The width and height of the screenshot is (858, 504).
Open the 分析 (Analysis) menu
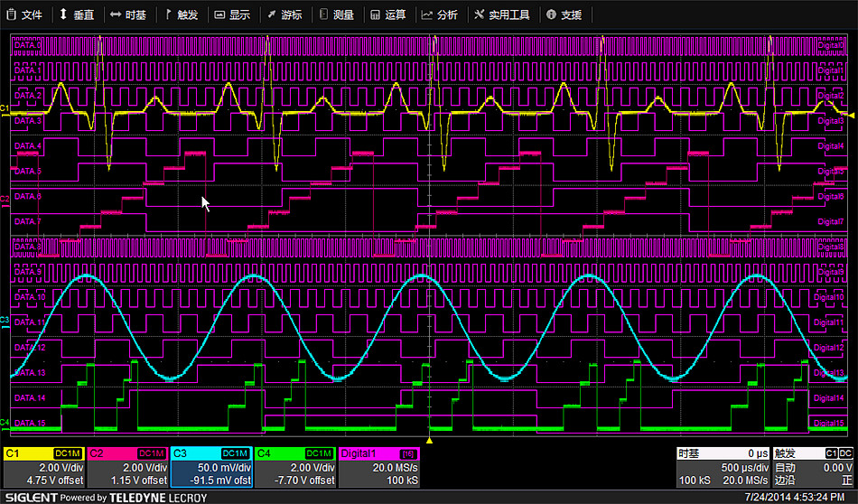[x=440, y=15]
